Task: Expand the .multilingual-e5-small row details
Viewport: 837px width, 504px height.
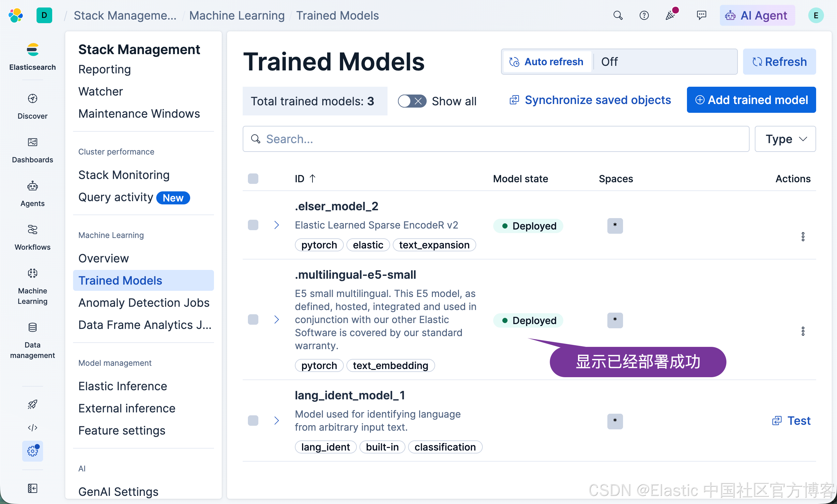Action: pos(277,319)
